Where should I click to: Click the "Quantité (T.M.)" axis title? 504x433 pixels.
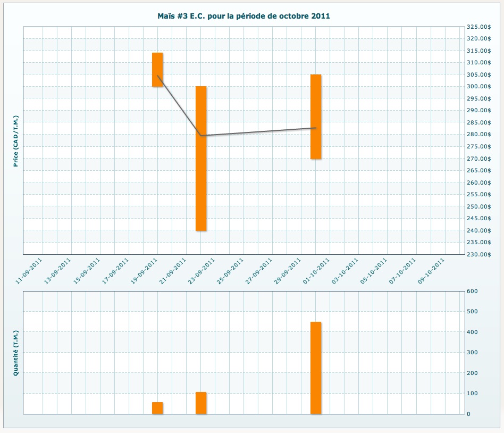(x=16, y=352)
